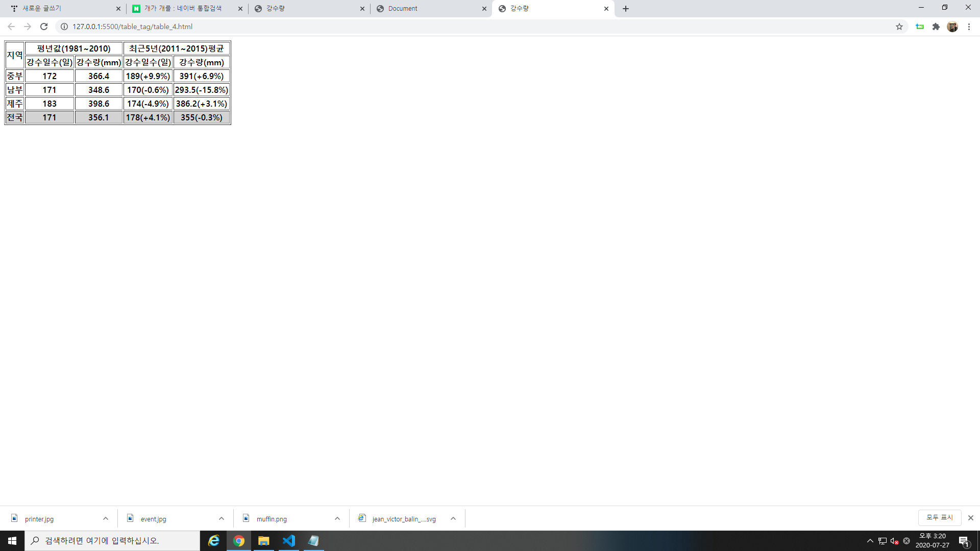Open File Explorer from taskbar
The image size is (980, 551).
point(263,541)
